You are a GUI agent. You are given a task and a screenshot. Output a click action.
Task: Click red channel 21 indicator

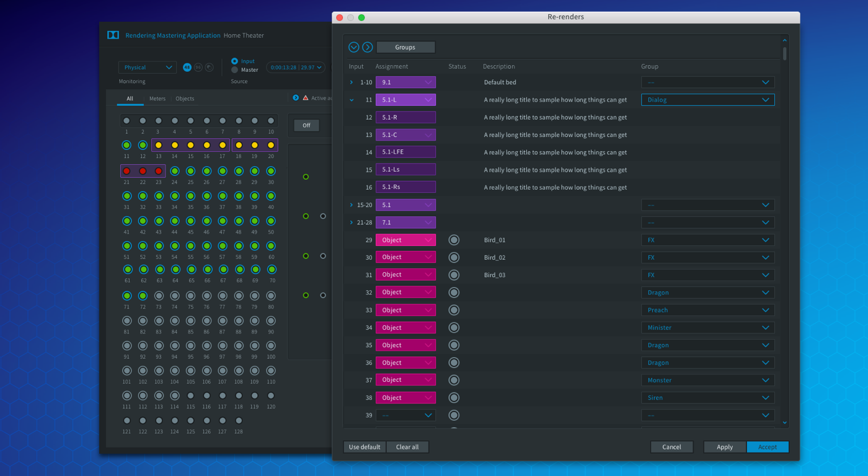[x=126, y=171]
